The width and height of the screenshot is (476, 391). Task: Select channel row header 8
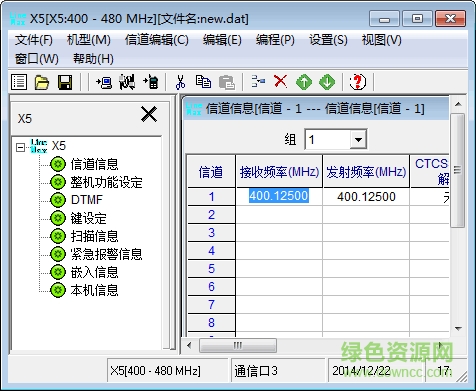pyautogui.click(x=211, y=322)
